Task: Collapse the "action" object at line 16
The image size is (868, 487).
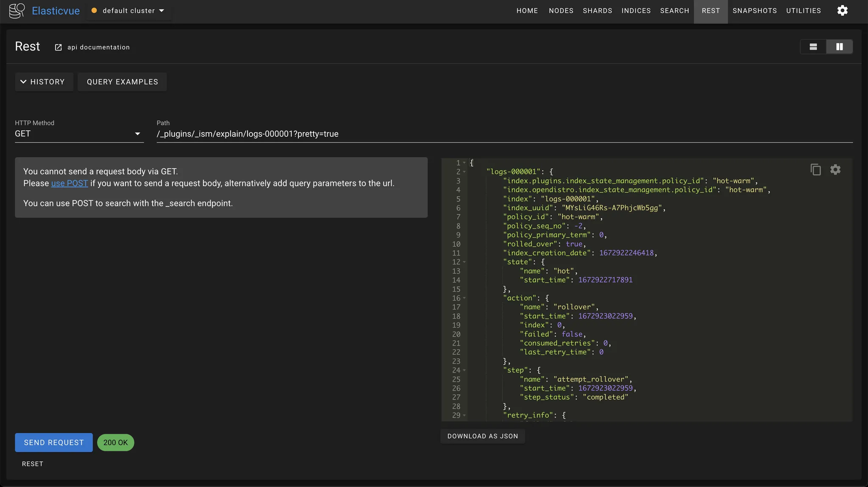Action: pyautogui.click(x=465, y=298)
